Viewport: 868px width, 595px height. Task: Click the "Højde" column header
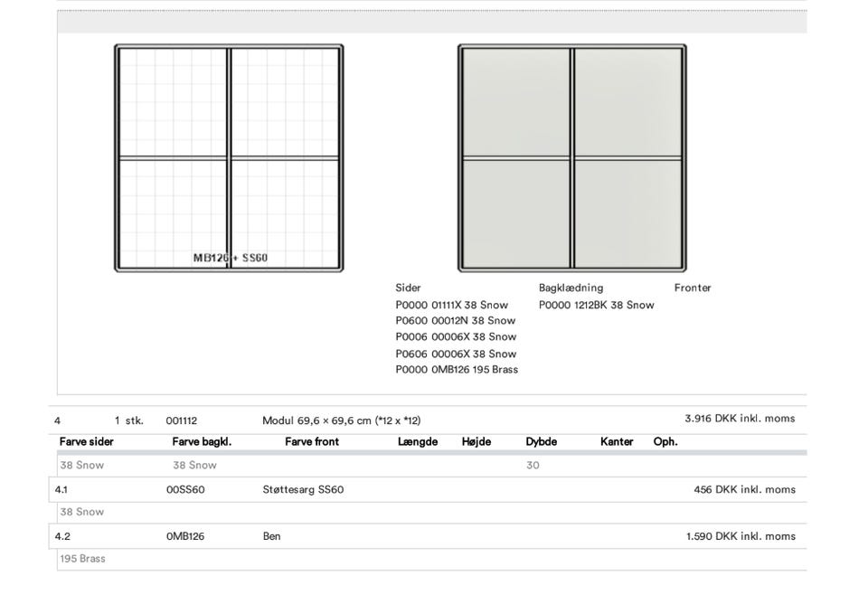tap(476, 441)
